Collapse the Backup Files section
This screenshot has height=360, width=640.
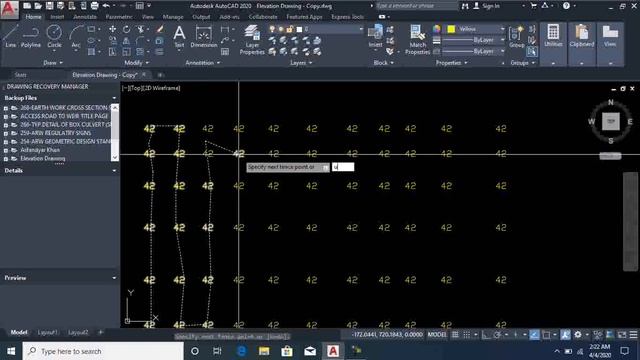click(x=114, y=98)
